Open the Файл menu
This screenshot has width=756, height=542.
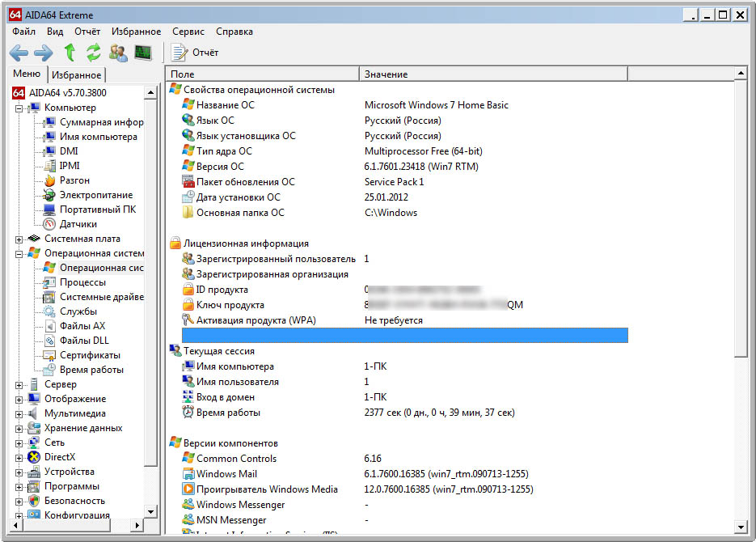coord(23,32)
